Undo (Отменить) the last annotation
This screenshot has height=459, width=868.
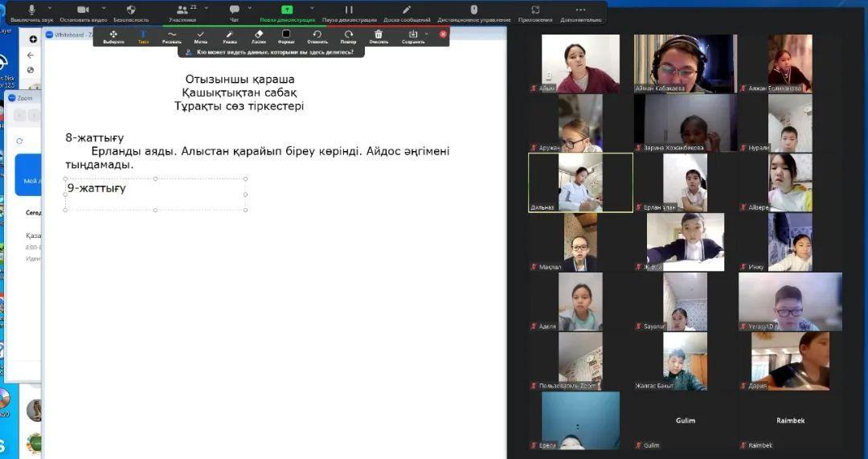317,36
